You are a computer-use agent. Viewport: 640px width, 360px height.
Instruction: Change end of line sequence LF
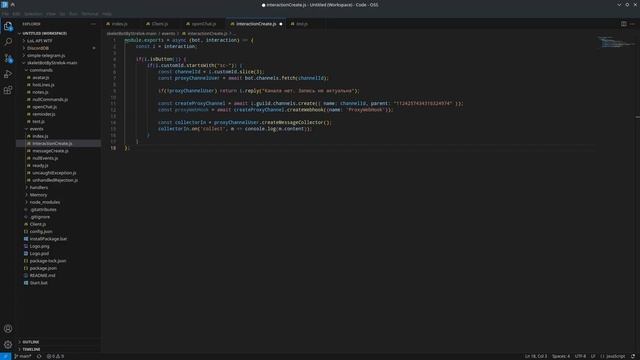tap(593, 356)
